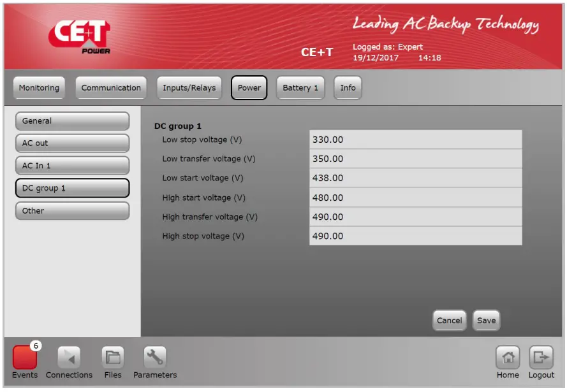
Task: Edit the High transfer voltage field
Action: point(415,217)
